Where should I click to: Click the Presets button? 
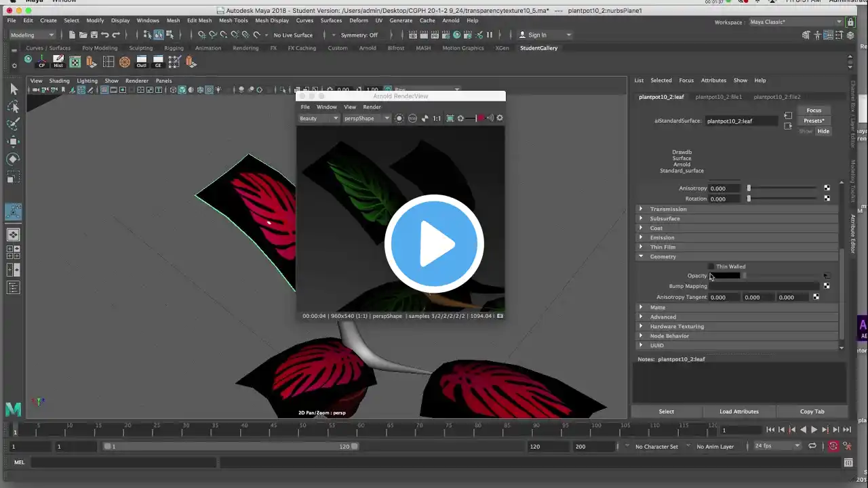click(x=814, y=121)
